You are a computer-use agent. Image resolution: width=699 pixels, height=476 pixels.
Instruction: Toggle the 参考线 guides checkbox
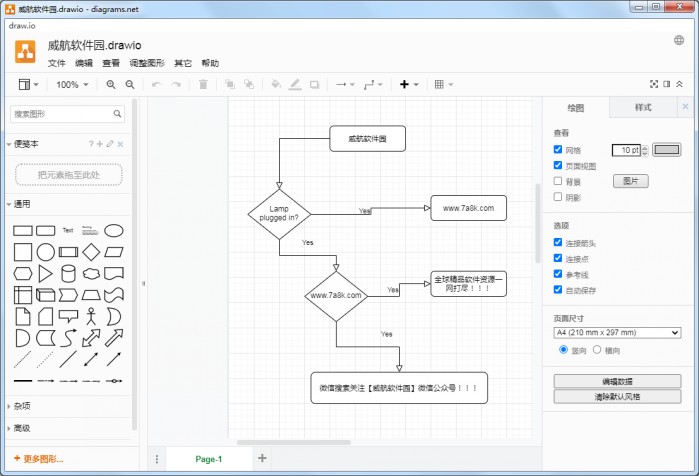(558, 274)
